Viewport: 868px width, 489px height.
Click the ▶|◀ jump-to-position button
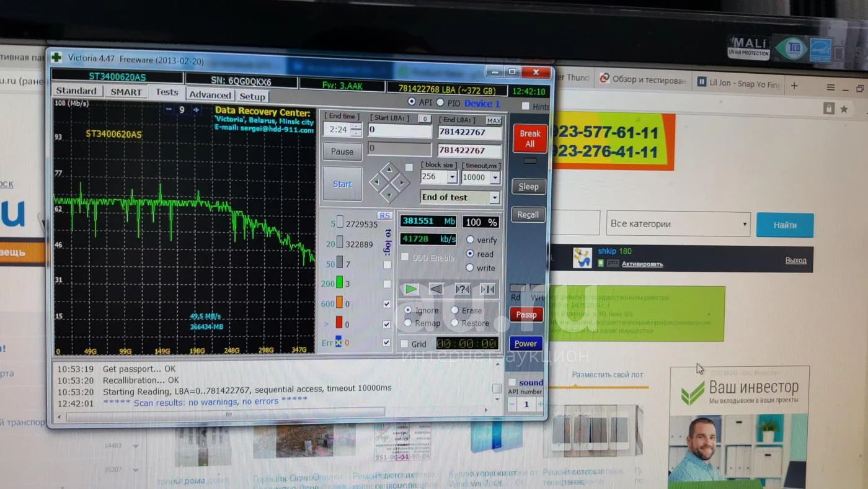(x=487, y=289)
